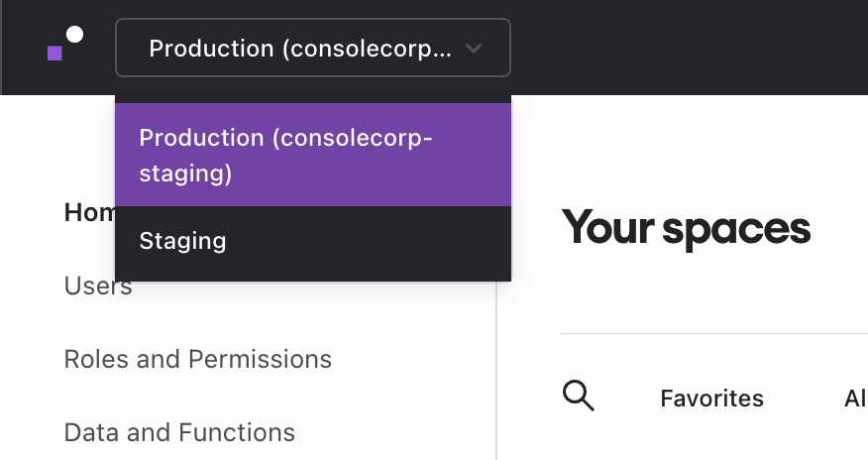Navigate to Roles and Permissions
This screenshot has height=460, width=868.
pos(197,358)
